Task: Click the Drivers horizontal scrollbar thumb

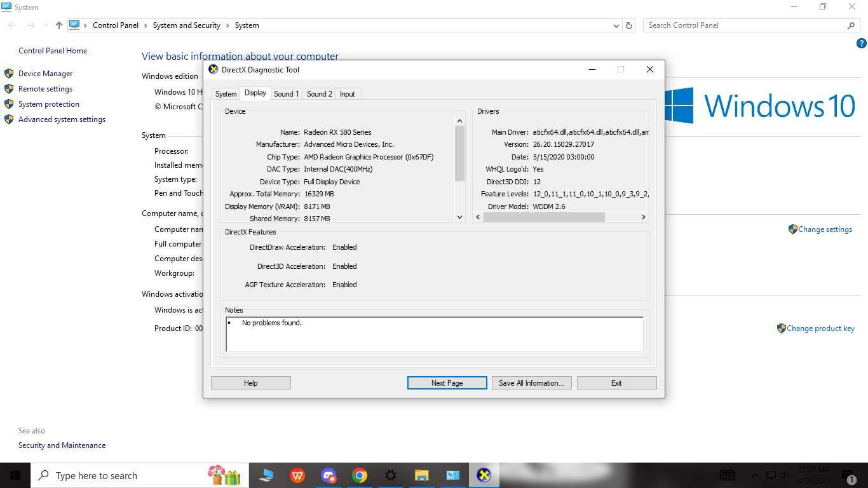Action: 544,217
